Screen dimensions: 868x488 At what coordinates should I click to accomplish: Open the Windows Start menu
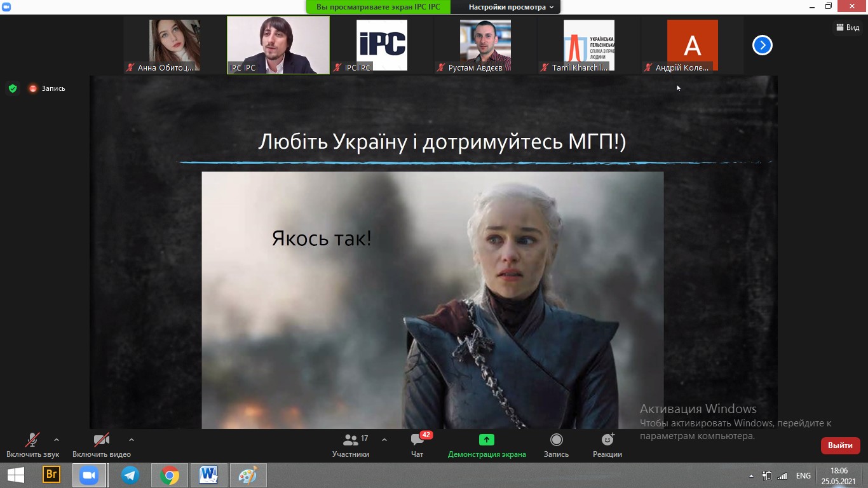tap(15, 475)
